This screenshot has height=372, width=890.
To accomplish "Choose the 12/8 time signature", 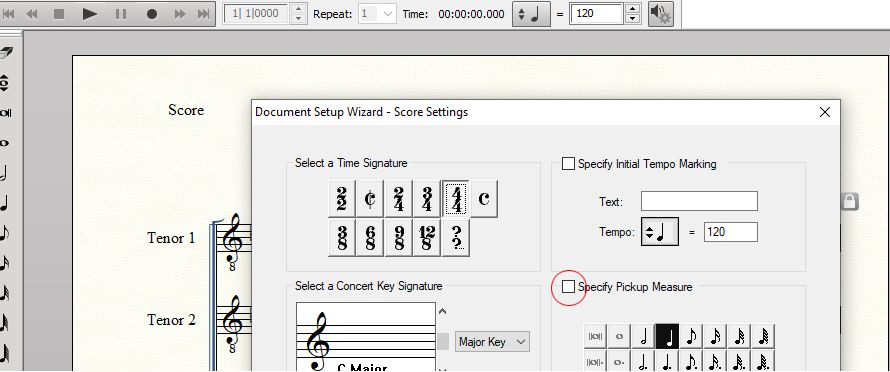I will (x=427, y=238).
